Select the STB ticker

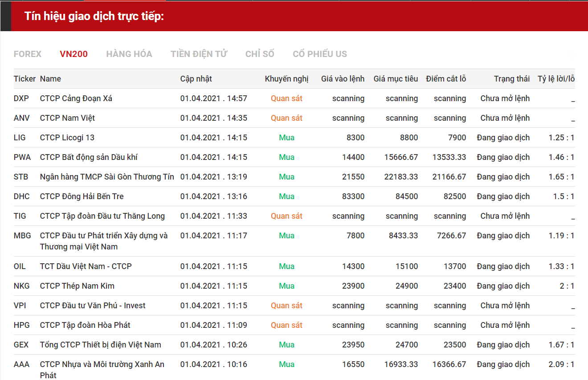click(21, 177)
